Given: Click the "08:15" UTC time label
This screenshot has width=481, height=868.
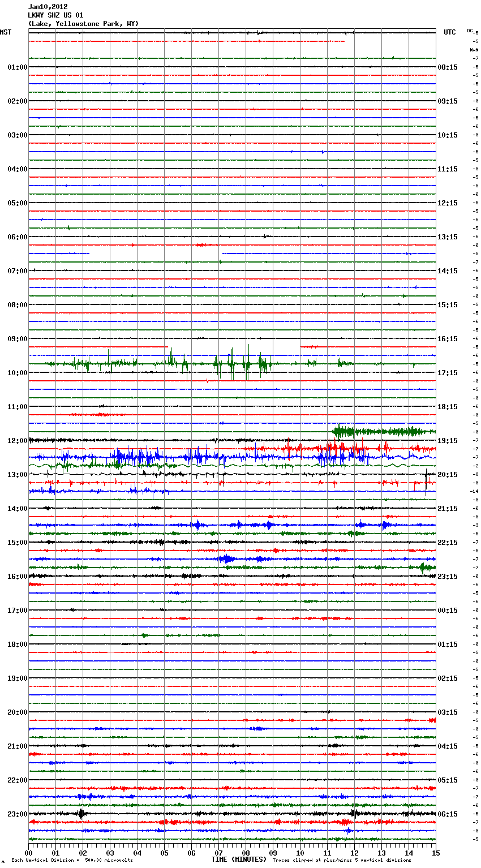Looking at the screenshot, I should click(448, 67).
